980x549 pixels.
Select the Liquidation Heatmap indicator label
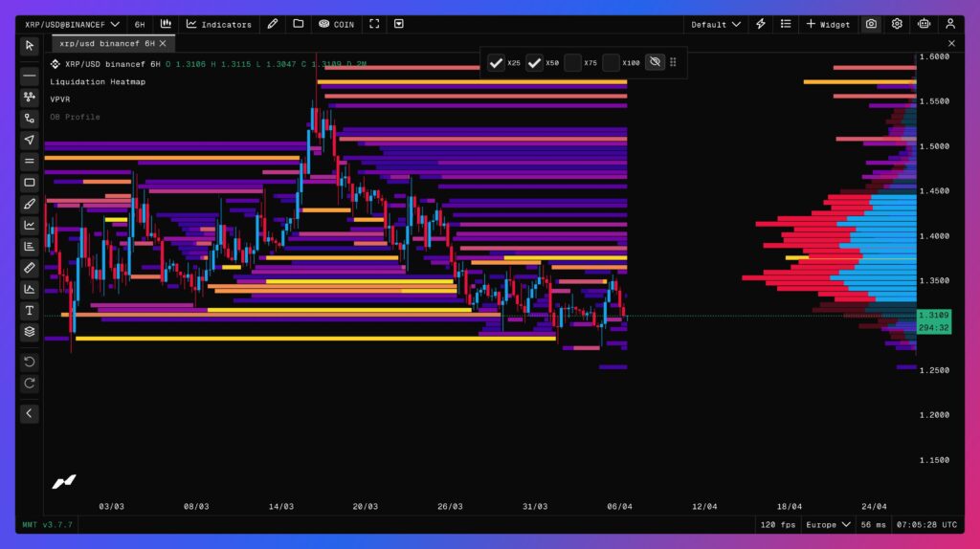pos(98,82)
